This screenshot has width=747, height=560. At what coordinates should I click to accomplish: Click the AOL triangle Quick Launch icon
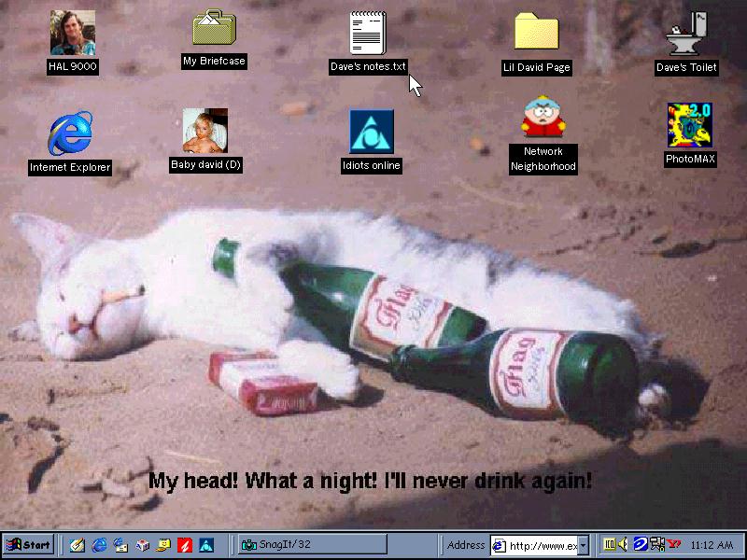[206, 545]
